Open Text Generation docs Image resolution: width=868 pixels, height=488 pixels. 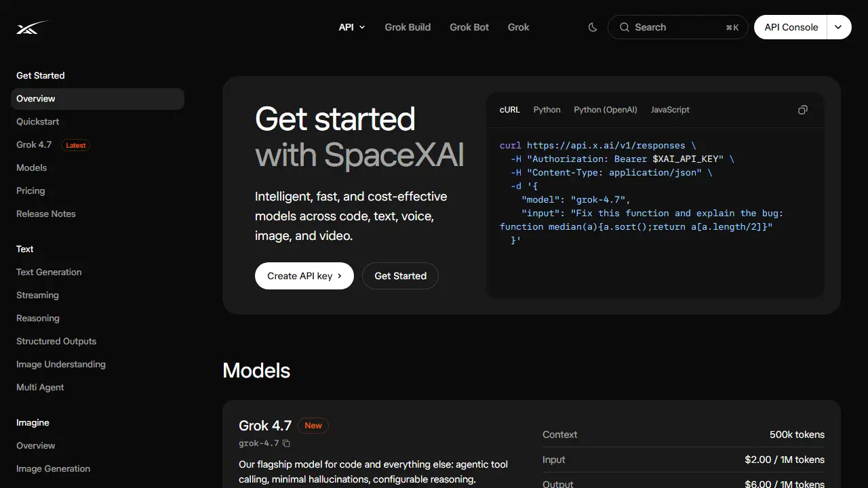[x=49, y=272]
